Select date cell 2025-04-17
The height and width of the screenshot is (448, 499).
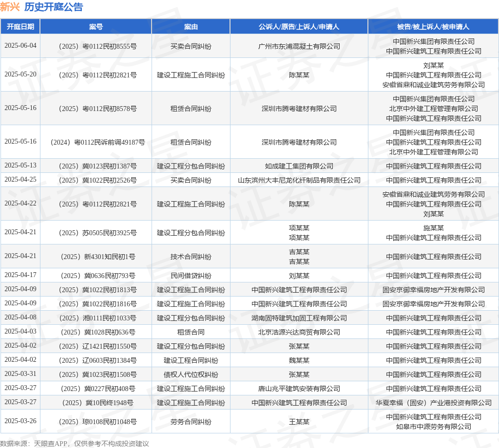(20, 275)
